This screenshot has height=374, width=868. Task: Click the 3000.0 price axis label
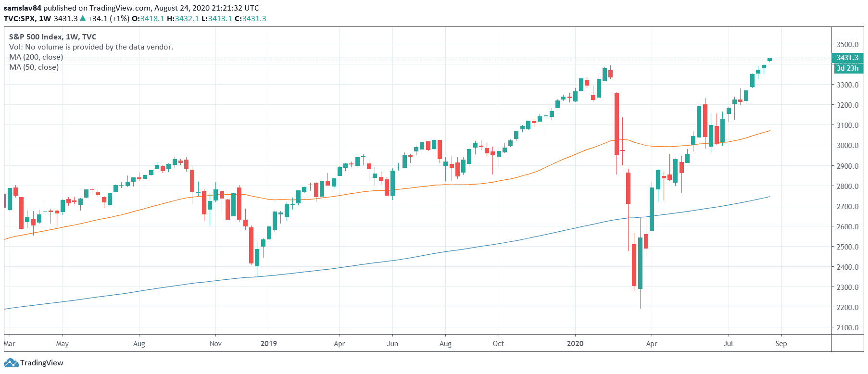click(x=847, y=146)
